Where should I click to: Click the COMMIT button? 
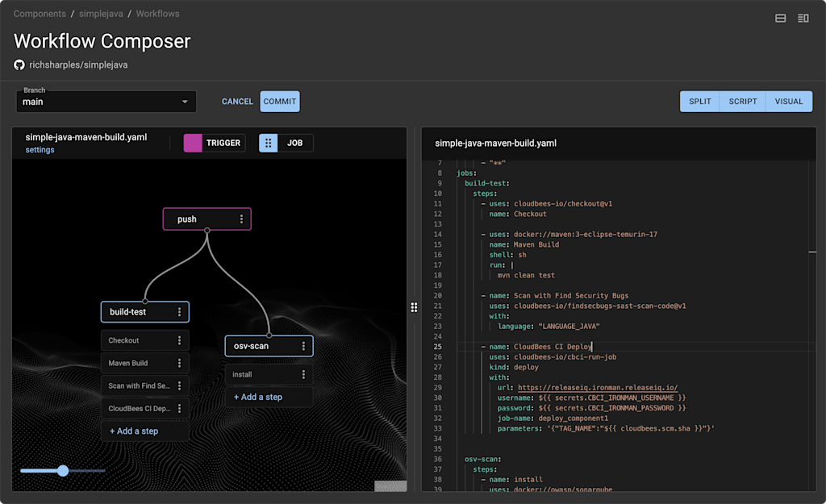(x=280, y=102)
